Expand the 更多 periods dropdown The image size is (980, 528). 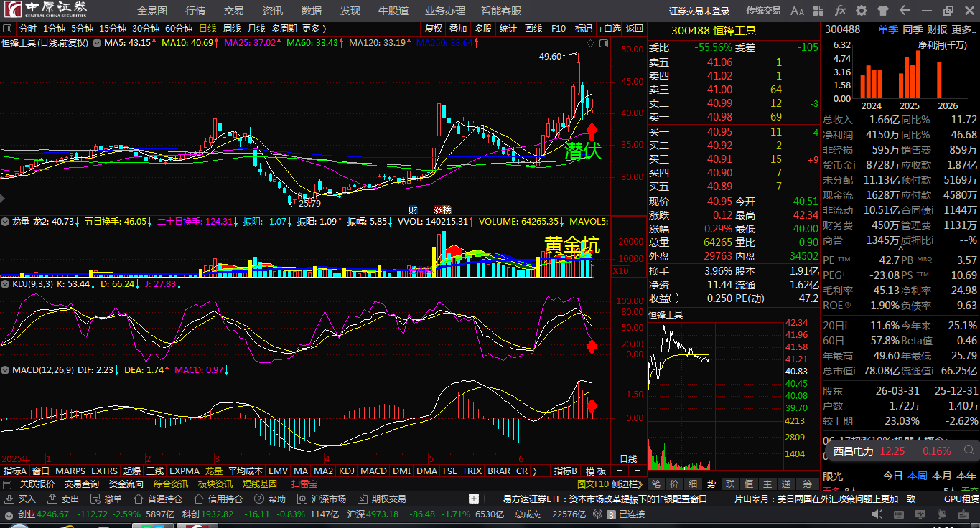pyautogui.click(x=314, y=29)
